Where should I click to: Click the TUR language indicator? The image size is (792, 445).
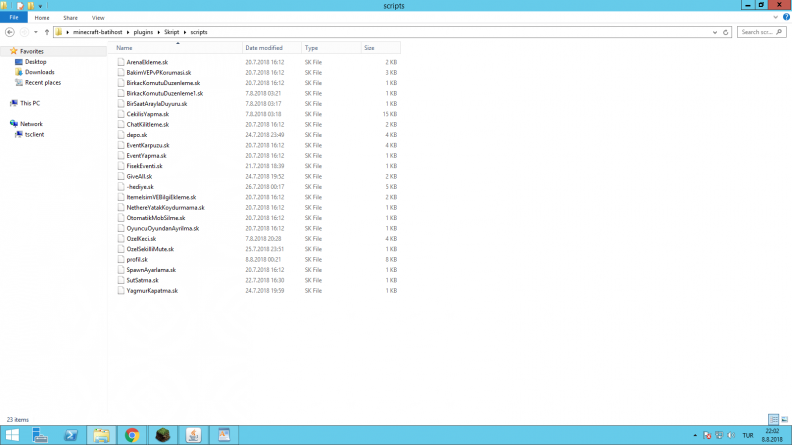pos(748,435)
